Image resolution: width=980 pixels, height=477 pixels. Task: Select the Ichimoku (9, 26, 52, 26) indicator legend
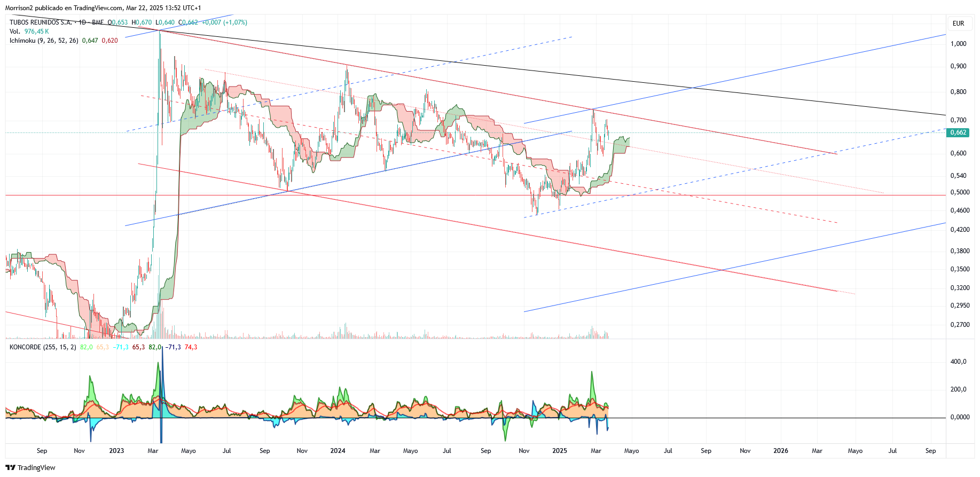pyautogui.click(x=44, y=41)
